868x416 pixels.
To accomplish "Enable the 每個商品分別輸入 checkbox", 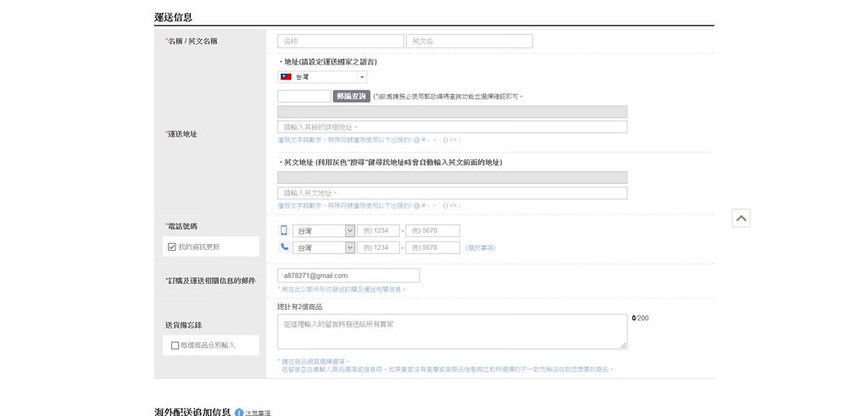I will coord(175,345).
